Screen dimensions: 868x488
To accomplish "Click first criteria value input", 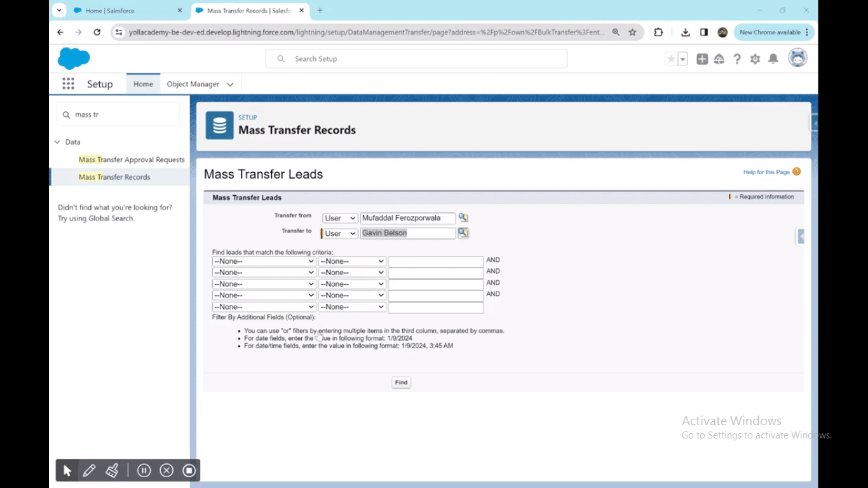I will pos(436,261).
